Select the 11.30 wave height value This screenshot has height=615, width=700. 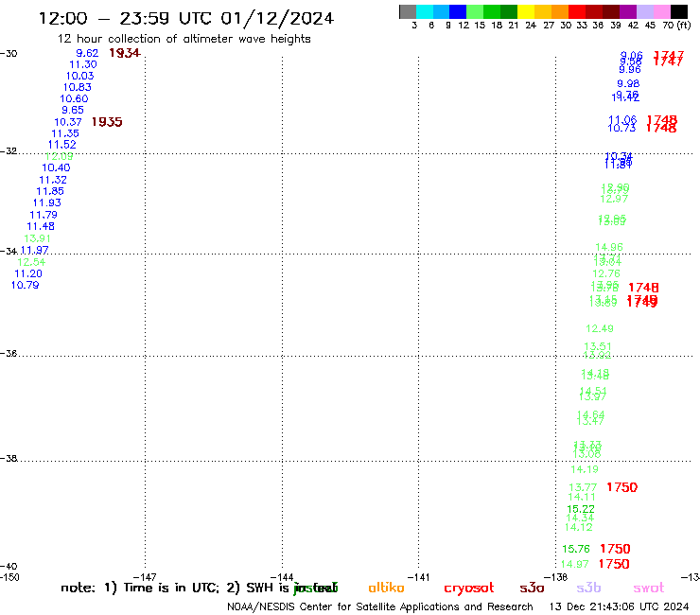tap(83, 64)
